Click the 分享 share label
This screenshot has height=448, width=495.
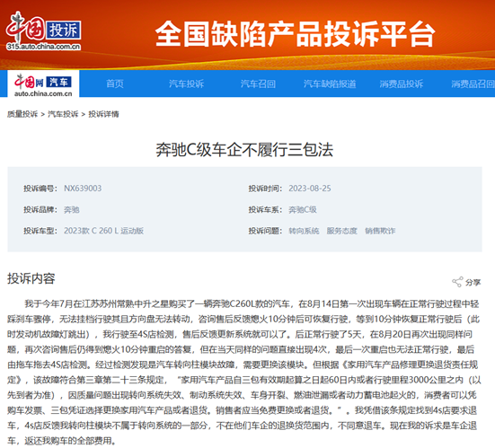(x=473, y=282)
